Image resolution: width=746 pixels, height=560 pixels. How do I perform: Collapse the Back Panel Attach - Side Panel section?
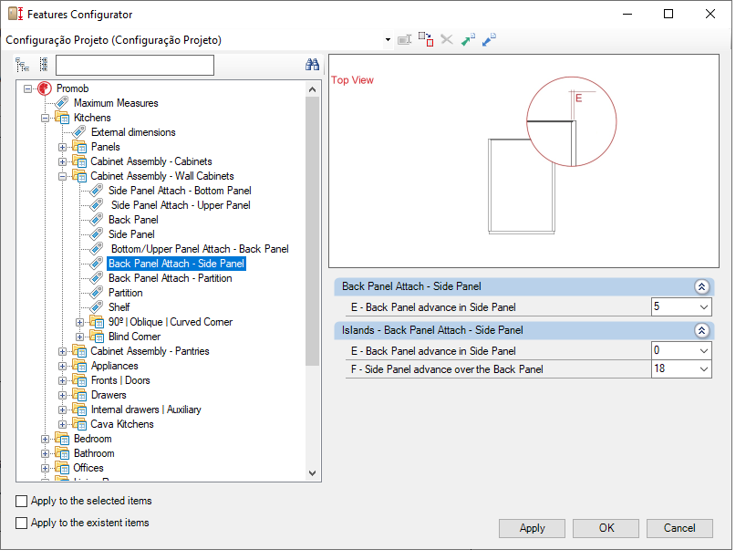[701, 286]
